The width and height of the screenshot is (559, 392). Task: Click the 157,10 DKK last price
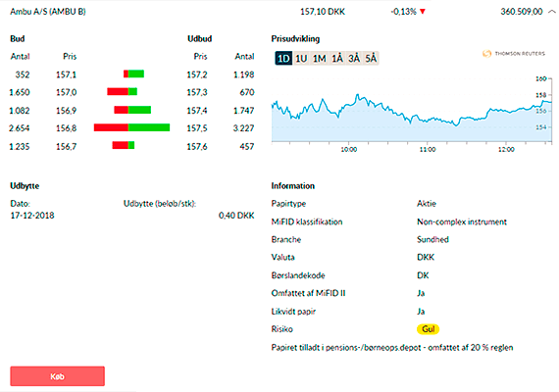323,12
